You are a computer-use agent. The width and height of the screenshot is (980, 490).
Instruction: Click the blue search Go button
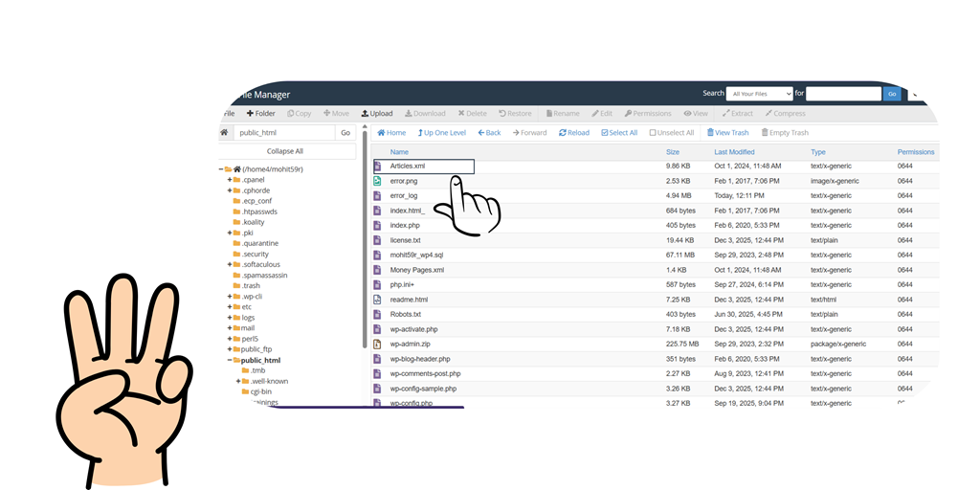(x=892, y=94)
